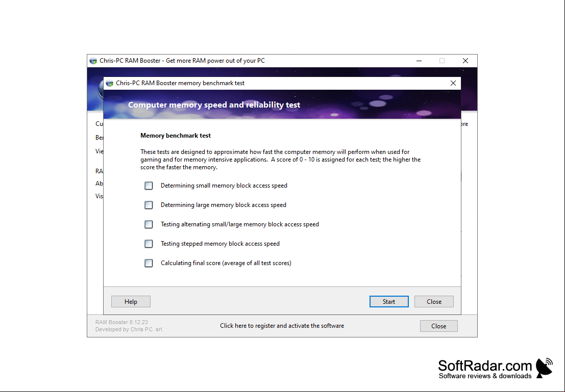Click Close button in benchmark test dialog
Image resolution: width=565 pixels, height=392 pixels.
click(x=434, y=302)
